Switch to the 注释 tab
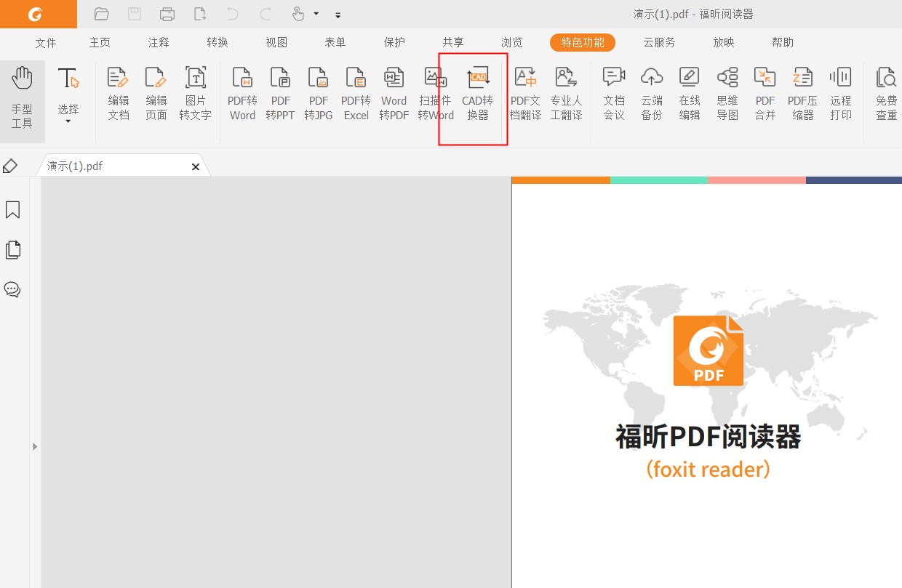This screenshot has width=902, height=588. tap(159, 43)
